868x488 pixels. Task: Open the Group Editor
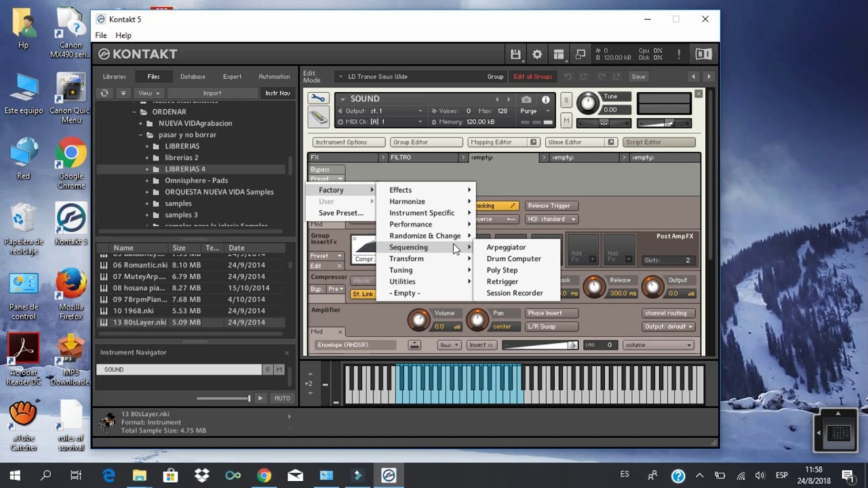pos(427,142)
